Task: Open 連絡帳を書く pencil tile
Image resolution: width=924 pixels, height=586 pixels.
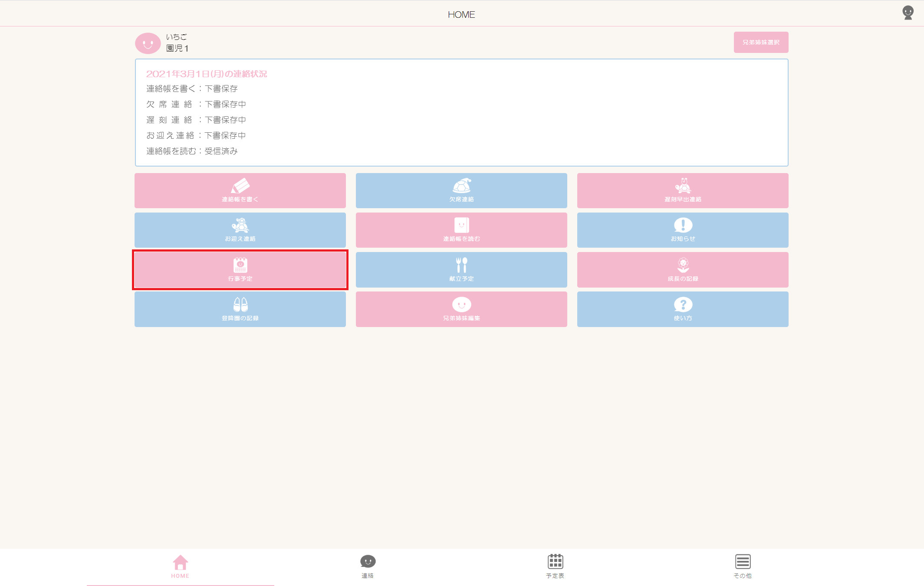Action: pos(240,190)
